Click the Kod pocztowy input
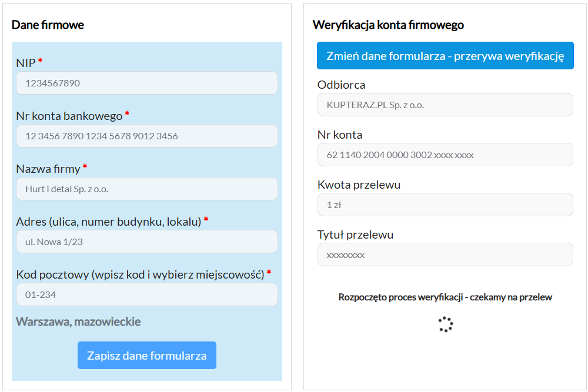The height and width of the screenshot is (392, 588). (x=146, y=294)
